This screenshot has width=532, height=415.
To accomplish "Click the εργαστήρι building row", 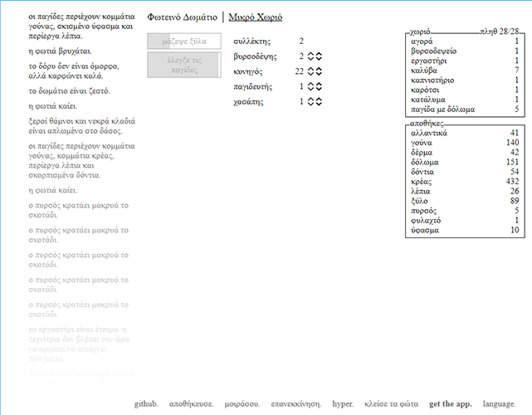I will (x=465, y=61).
